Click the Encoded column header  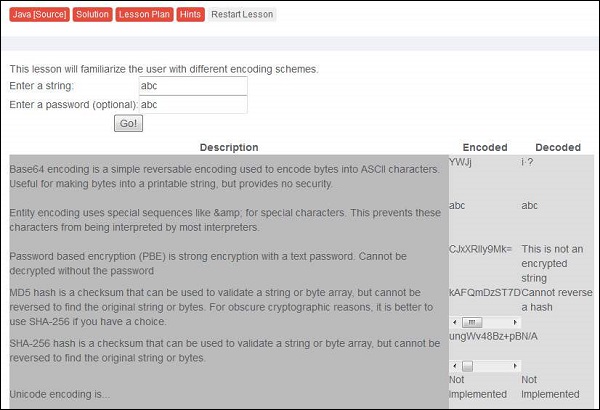pos(484,147)
